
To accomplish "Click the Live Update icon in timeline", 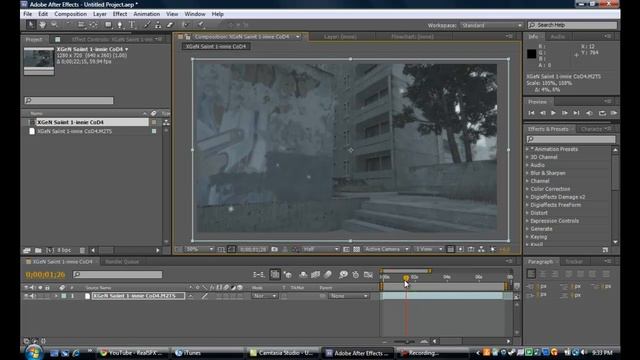I will click(x=275, y=275).
